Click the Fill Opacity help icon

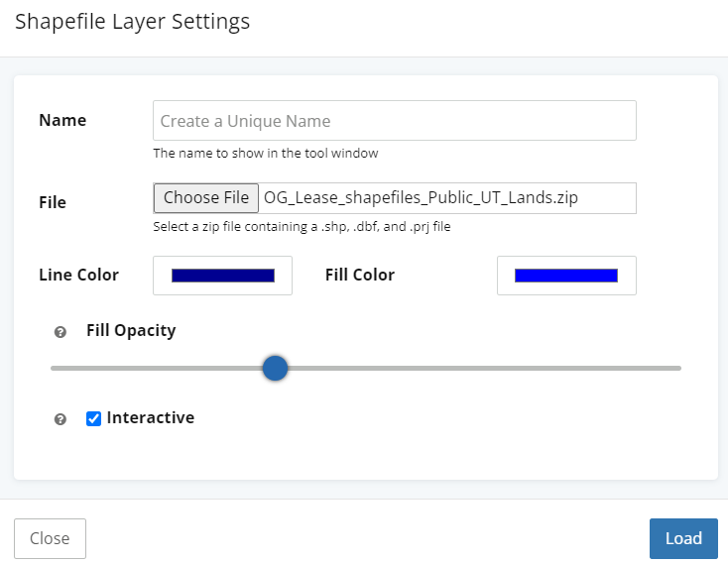coord(61,333)
